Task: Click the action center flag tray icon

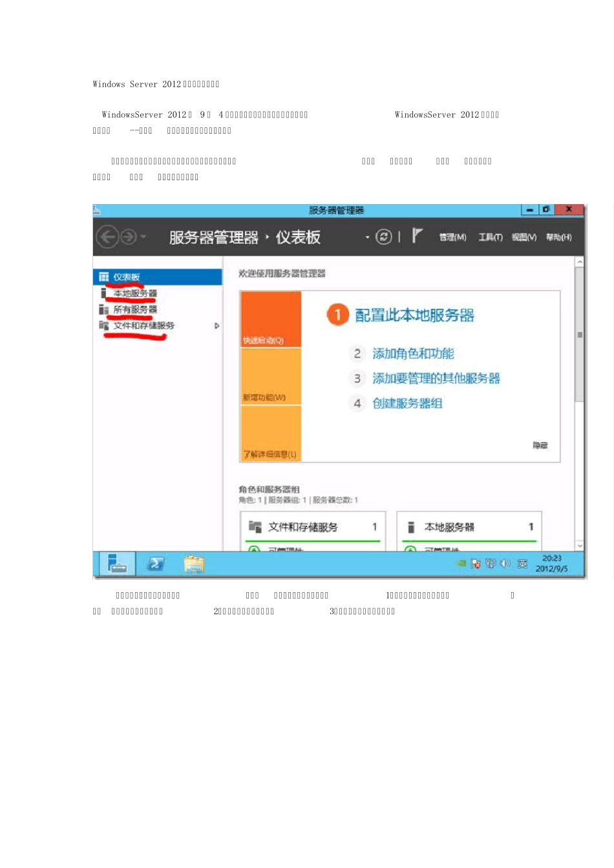Action: [476, 563]
